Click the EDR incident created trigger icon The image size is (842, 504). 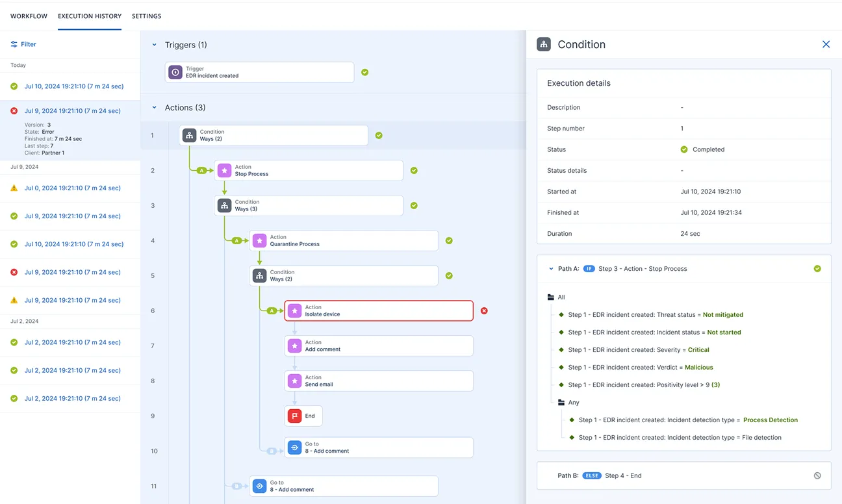(x=175, y=72)
